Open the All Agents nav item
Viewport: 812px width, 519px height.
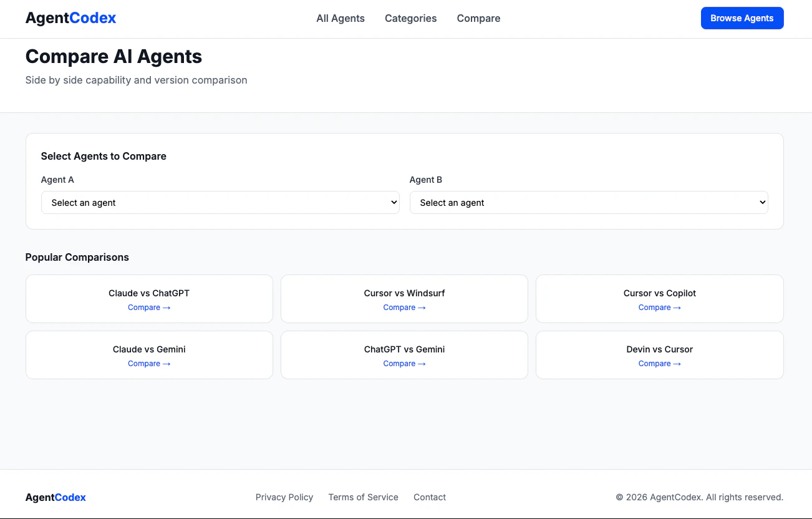coord(341,18)
